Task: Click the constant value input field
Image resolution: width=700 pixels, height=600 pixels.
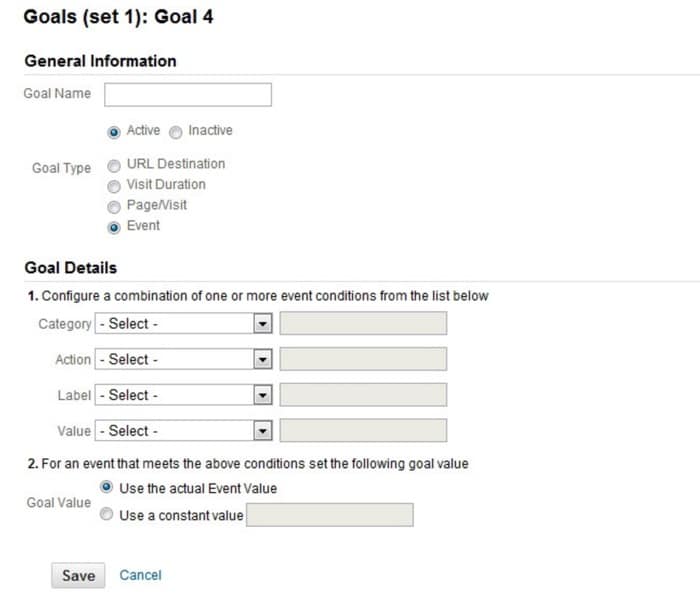Action: coord(330,515)
